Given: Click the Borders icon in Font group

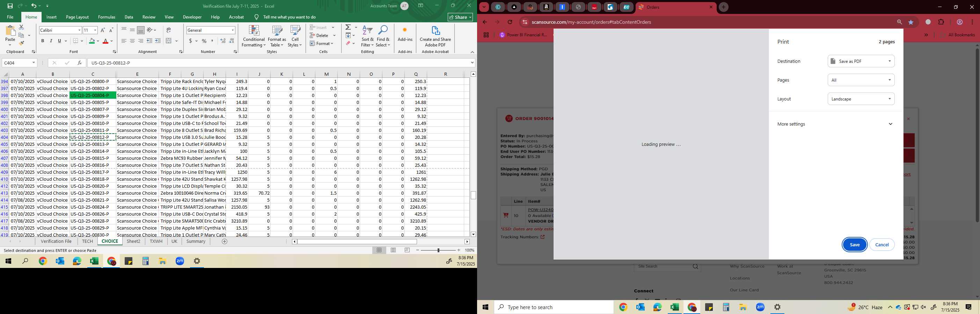Looking at the screenshot, I should [x=76, y=41].
